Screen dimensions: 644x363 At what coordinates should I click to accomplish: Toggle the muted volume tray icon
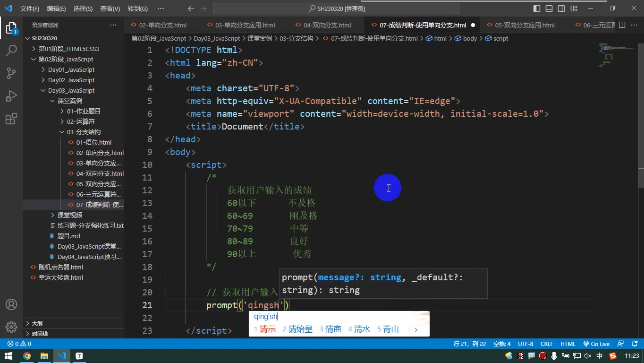588,356
